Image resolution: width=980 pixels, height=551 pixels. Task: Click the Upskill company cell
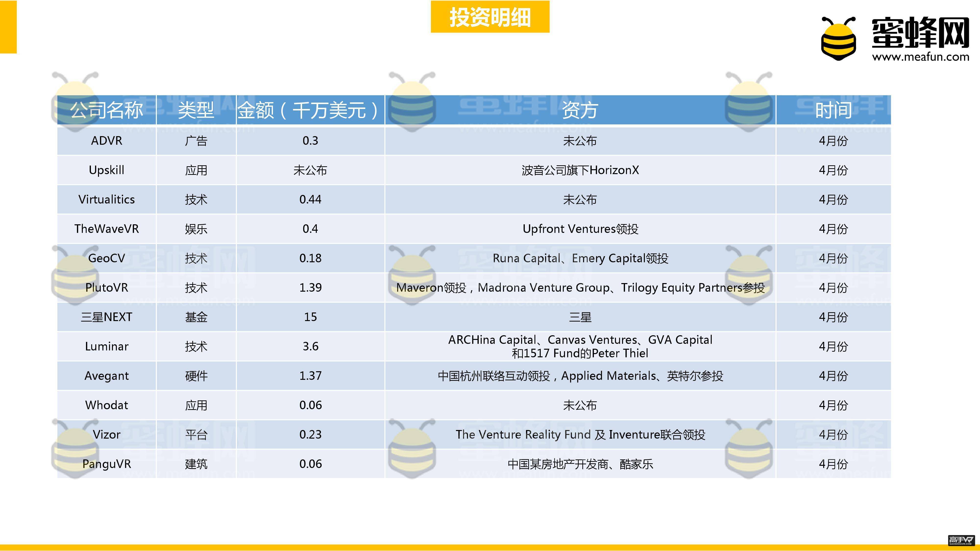pos(107,170)
